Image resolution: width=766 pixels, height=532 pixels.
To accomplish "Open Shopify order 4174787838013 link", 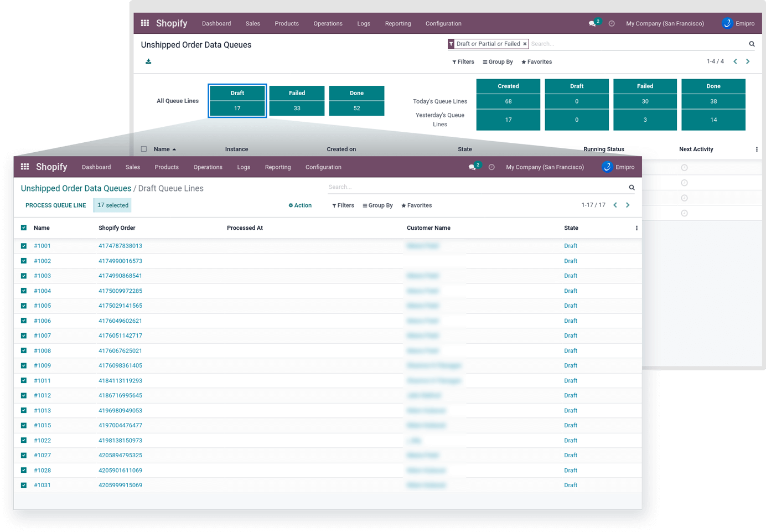I will pyautogui.click(x=120, y=246).
